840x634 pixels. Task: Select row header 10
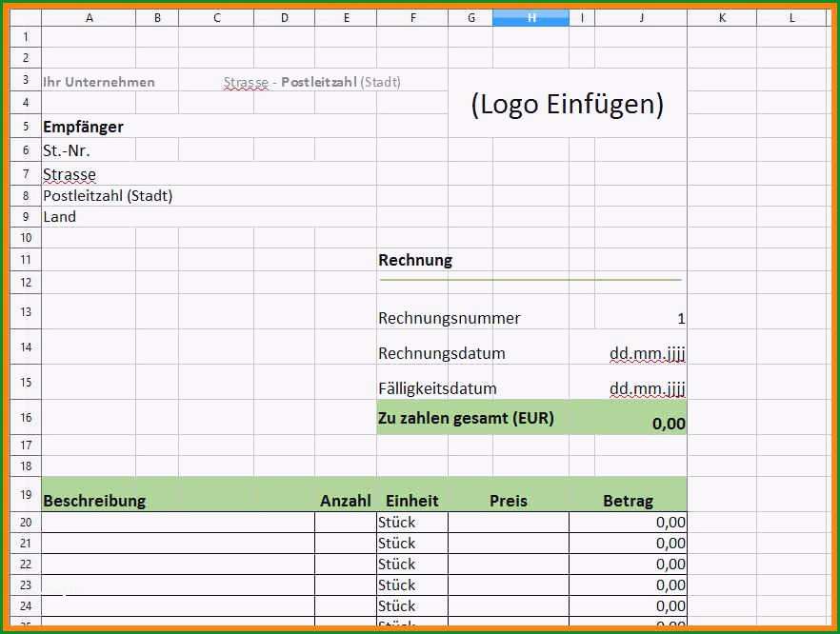[x=26, y=238]
